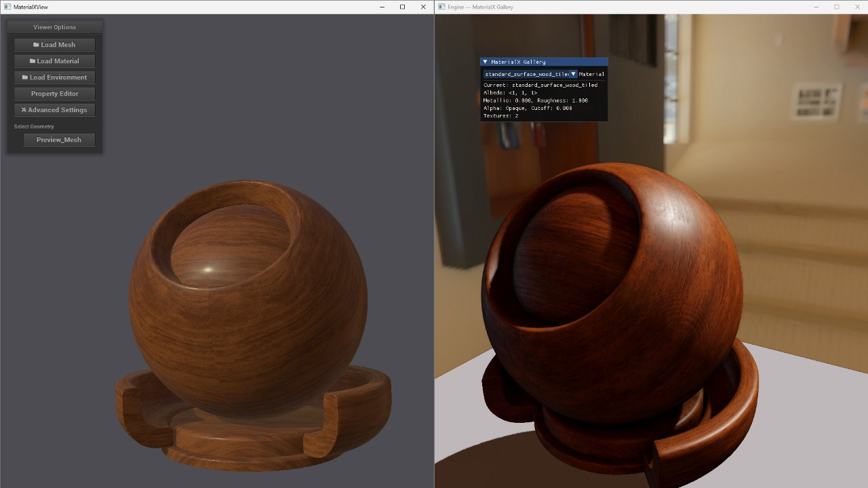Click the Load Mesh button

point(54,45)
